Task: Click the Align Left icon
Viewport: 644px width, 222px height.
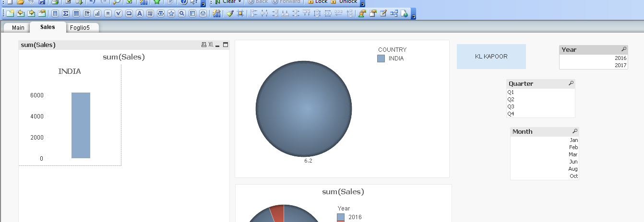Action: [254, 13]
